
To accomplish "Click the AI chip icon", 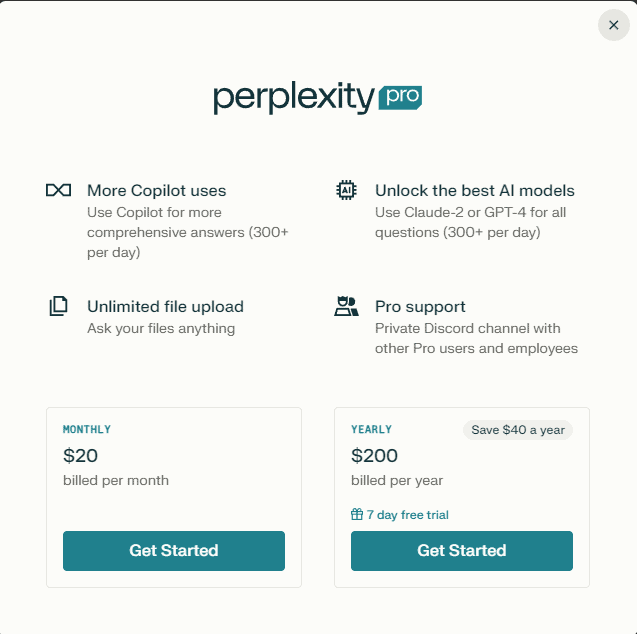I will pyautogui.click(x=346, y=190).
